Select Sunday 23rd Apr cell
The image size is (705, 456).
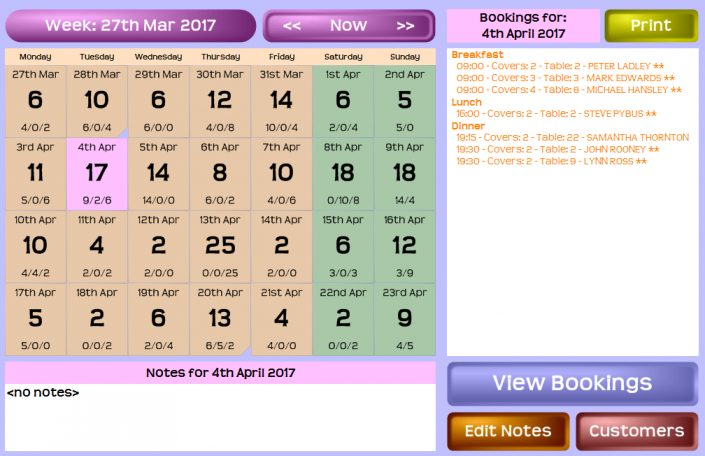405,319
